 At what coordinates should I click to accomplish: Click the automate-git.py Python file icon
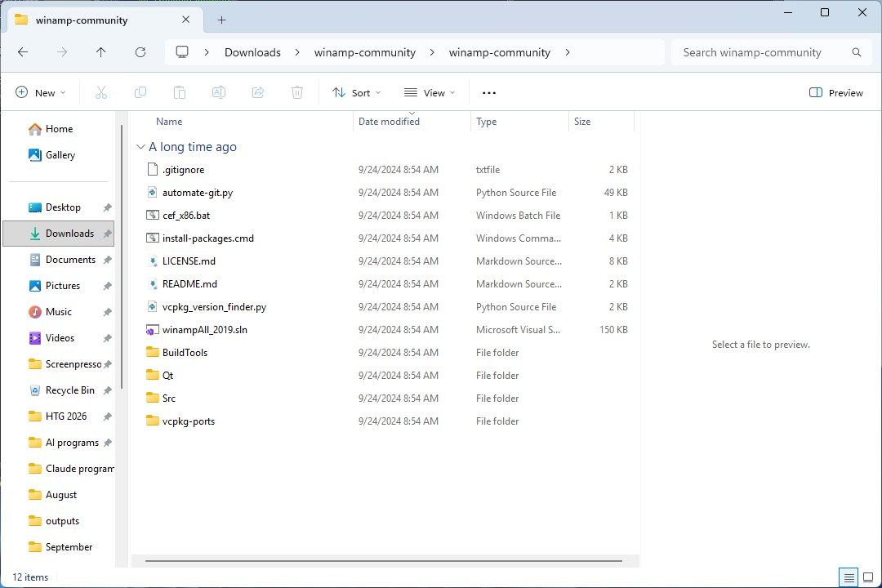click(x=153, y=193)
